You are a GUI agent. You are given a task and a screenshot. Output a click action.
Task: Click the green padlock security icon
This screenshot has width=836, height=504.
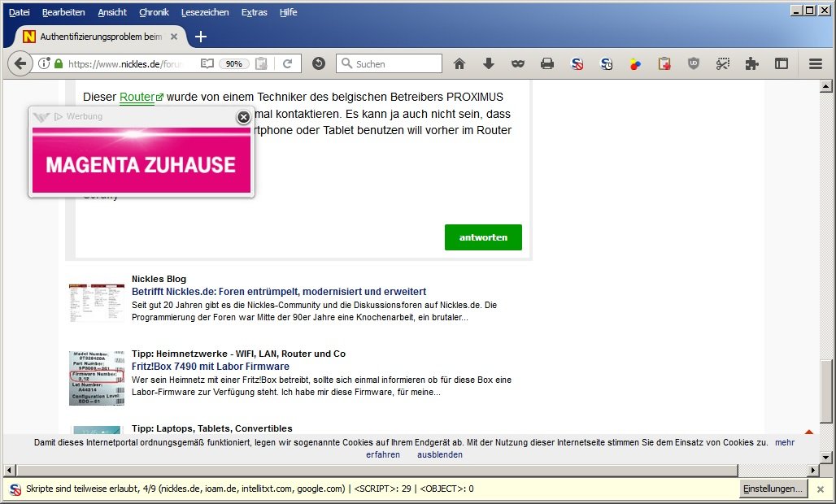pyautogui.click(x=59, y=63)
